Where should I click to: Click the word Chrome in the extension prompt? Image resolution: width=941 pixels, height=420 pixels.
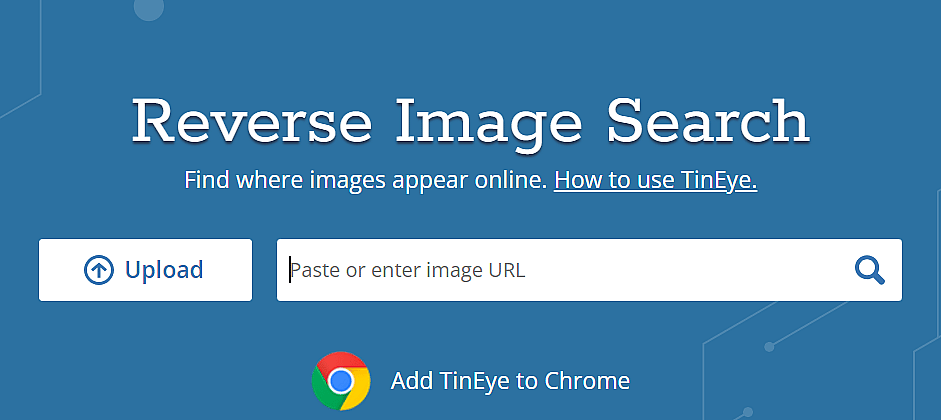[x=588, y=381]
